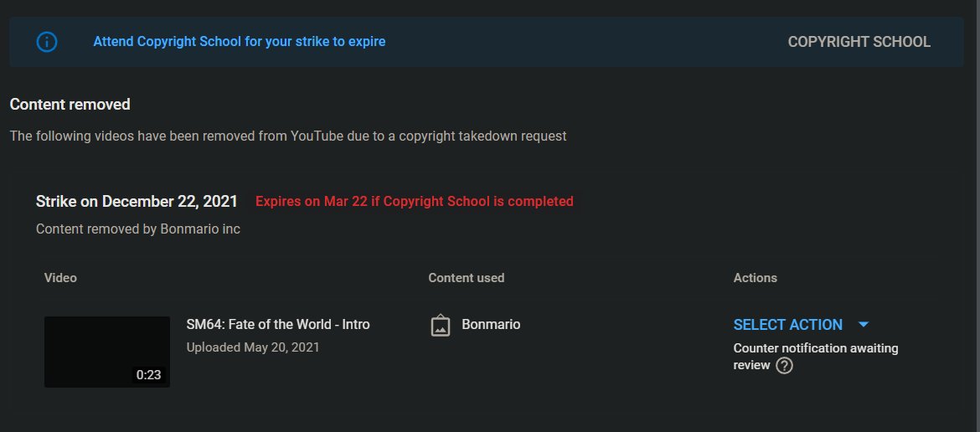Click the Strike on December 22, 2021 heading

137,202
